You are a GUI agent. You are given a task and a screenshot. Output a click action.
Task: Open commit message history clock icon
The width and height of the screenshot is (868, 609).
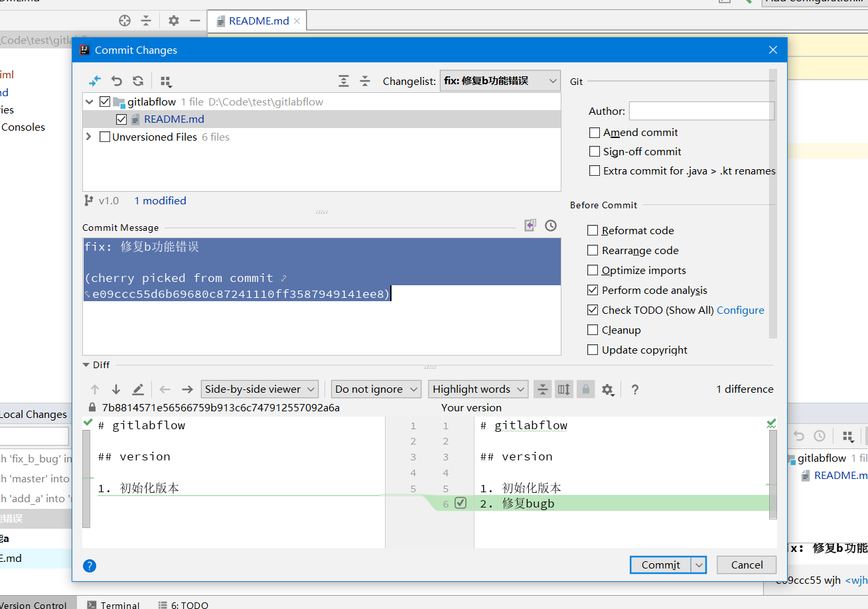pyautogui.click(x=550, y=226)
